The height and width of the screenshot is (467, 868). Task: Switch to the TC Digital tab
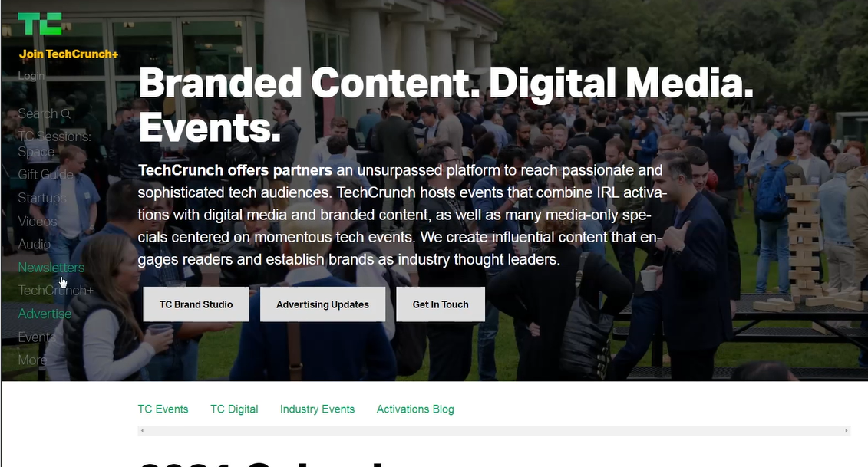click(234, 409)
